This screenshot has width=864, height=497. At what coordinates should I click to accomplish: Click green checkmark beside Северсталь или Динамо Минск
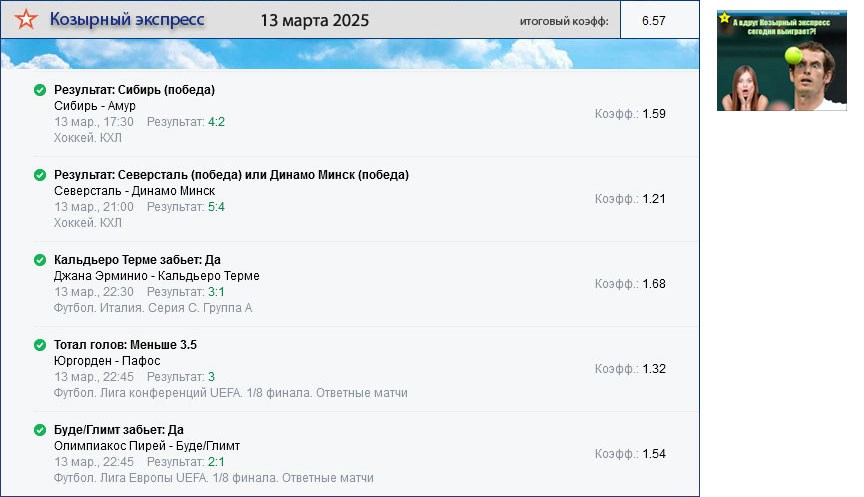(40, 175)
